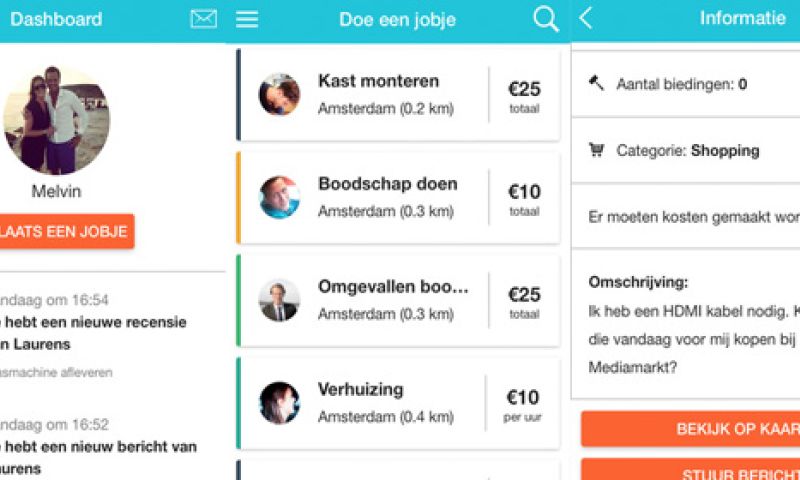Tap the Boodschap doen poster avatar
The image size is (800, 480).
tap(279, 197)
